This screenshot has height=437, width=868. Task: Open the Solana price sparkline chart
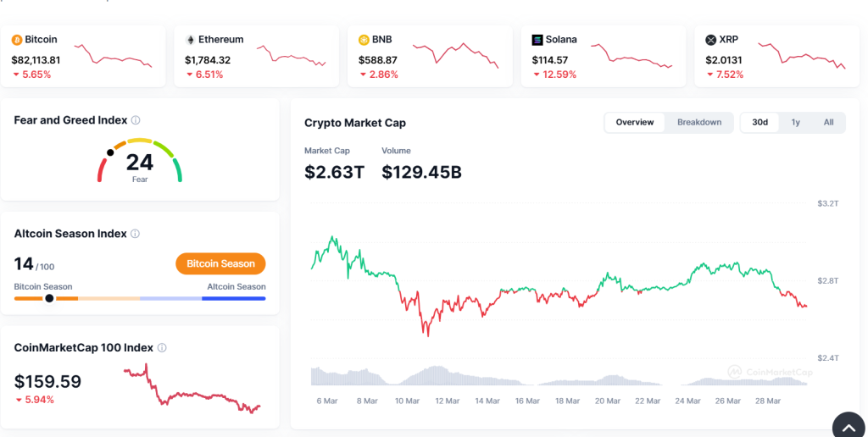pyautogui.click(x=631, y=55)
